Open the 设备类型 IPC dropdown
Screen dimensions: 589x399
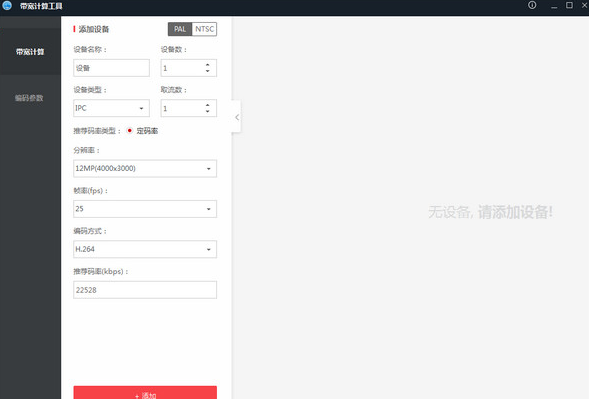[111, 108]
